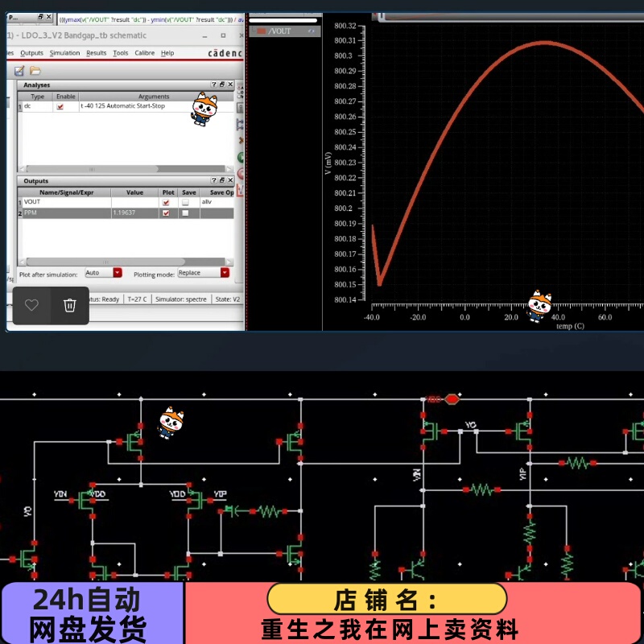This screenshot has width=644, height=644.
Task: Open the Simulation menu
Action: click(x=65, y=53)
